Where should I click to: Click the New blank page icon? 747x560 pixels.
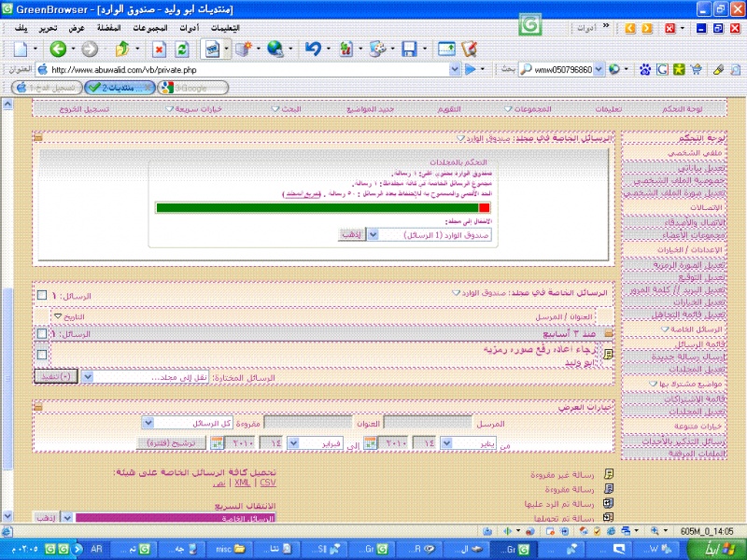[21, 49]
